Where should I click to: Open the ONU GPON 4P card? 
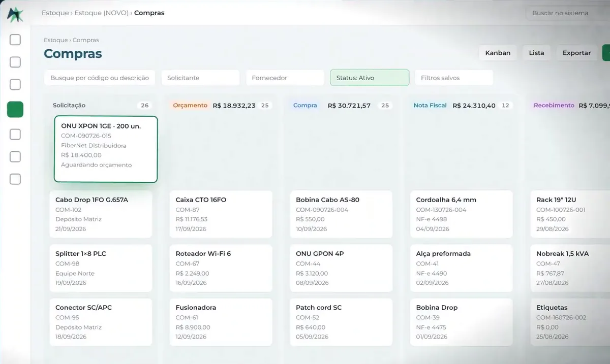[341, 268]
